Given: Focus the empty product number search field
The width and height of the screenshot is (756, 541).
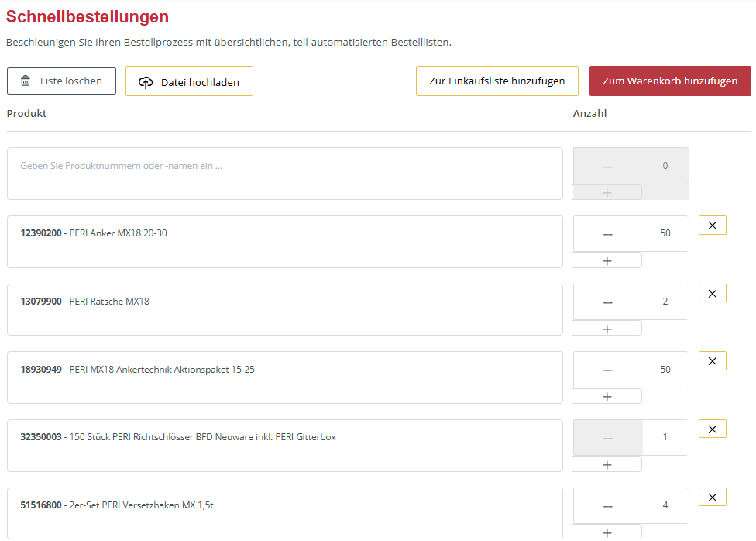Looking at the screenshot, I should pos(284,174).
